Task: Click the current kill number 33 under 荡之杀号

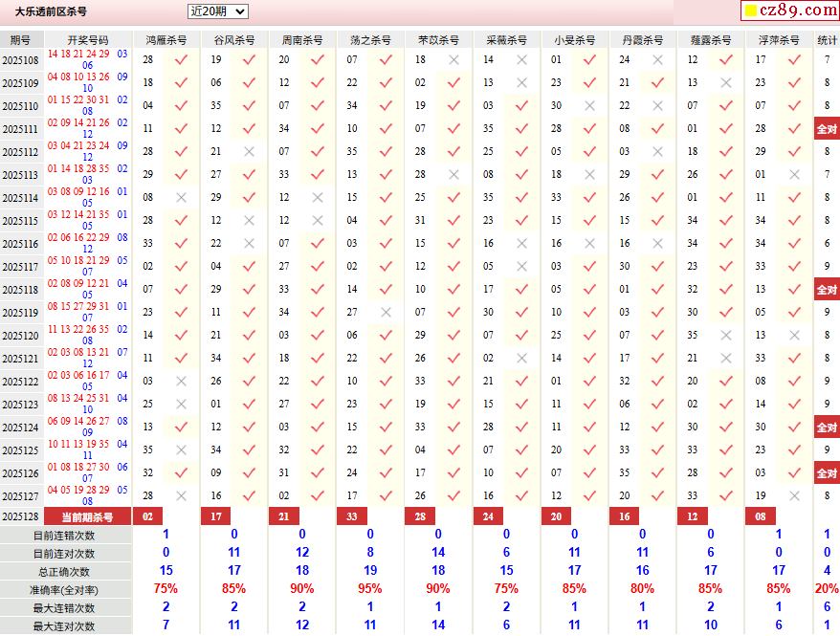Action: tap(352, 517)
